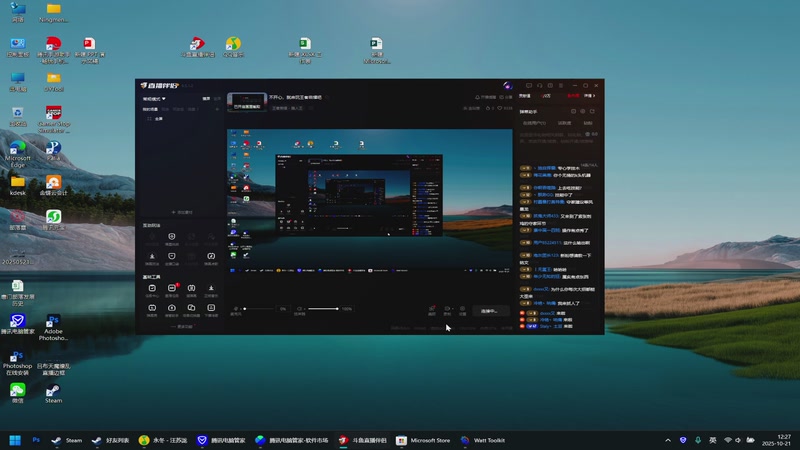Expand the 详情 arrow tab in right panel
The width and height of the screenshot is (800, 450).
click(x=590, y=95)
